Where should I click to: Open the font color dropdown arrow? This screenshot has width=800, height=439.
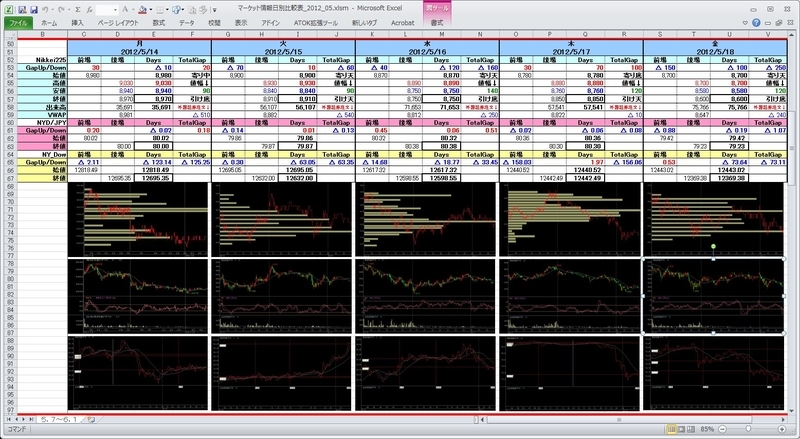click(x=133, y=10)
